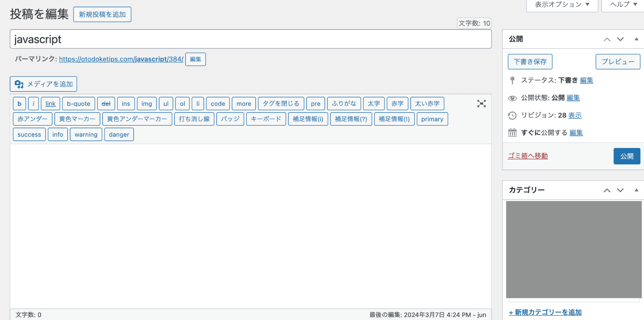The image size is (644, 320).
Task: Click the danger quicktag button
Action: point(119,135)
